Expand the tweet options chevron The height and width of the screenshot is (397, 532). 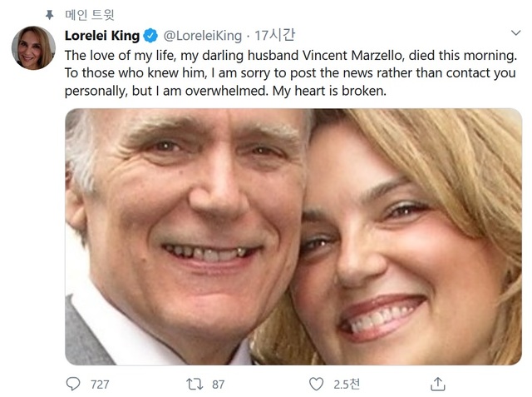point(515,33)
